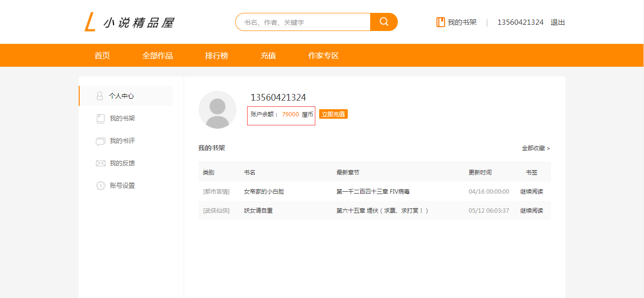Click the gear icon for 账号设置
This screenshot has width=644, height=298.
pyautogui.click(x=100, y=186)
